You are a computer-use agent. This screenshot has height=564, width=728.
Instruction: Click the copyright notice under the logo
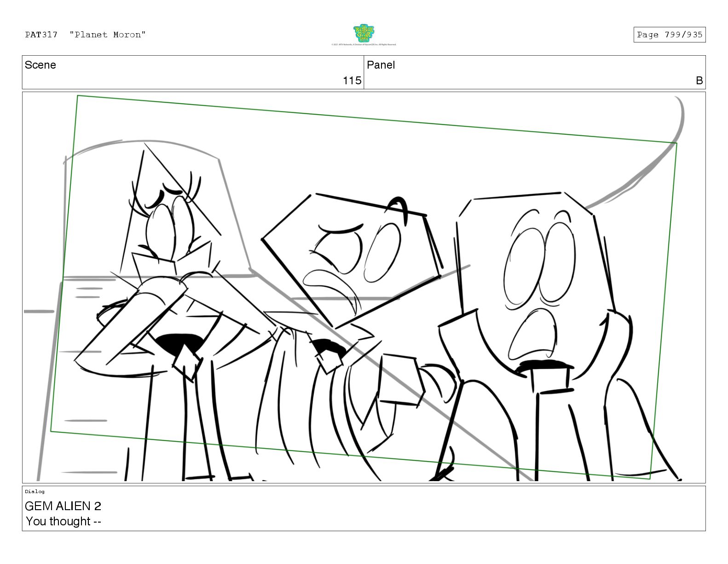pyautogui.click(x=364, y=45)
